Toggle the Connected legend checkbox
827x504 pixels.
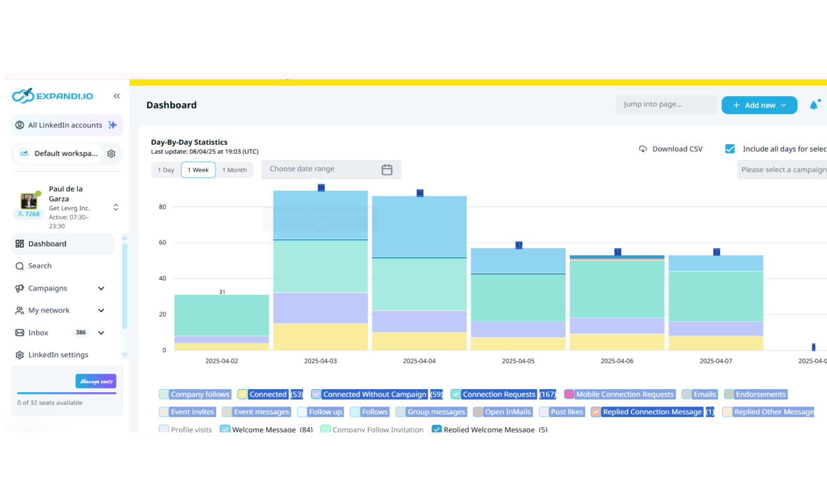point(242,394)
